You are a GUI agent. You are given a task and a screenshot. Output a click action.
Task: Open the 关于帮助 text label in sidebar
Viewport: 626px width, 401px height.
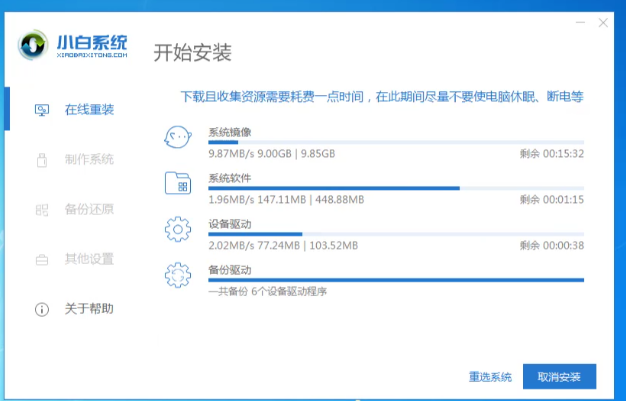[89, 309]
